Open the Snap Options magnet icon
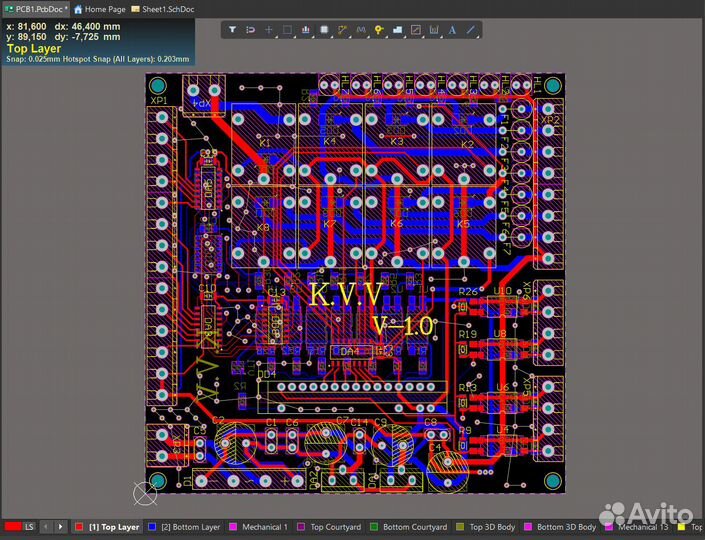 coord(250,30)
